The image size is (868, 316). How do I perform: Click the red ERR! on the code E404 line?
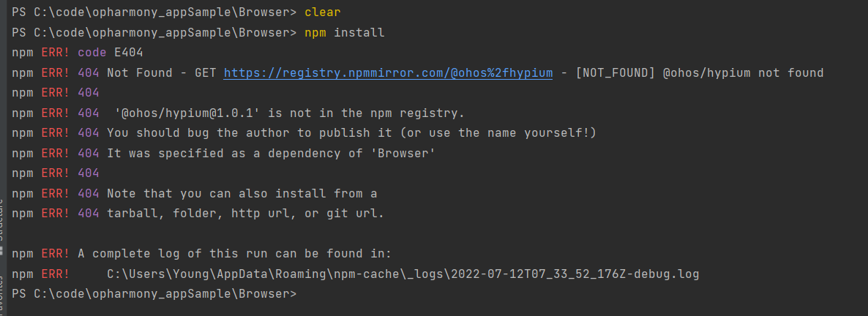pyautogui.click(x=56, y=53)
